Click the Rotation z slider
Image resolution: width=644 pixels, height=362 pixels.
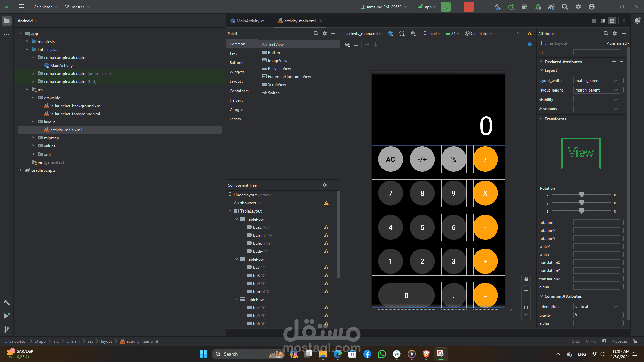pos(581,211)
